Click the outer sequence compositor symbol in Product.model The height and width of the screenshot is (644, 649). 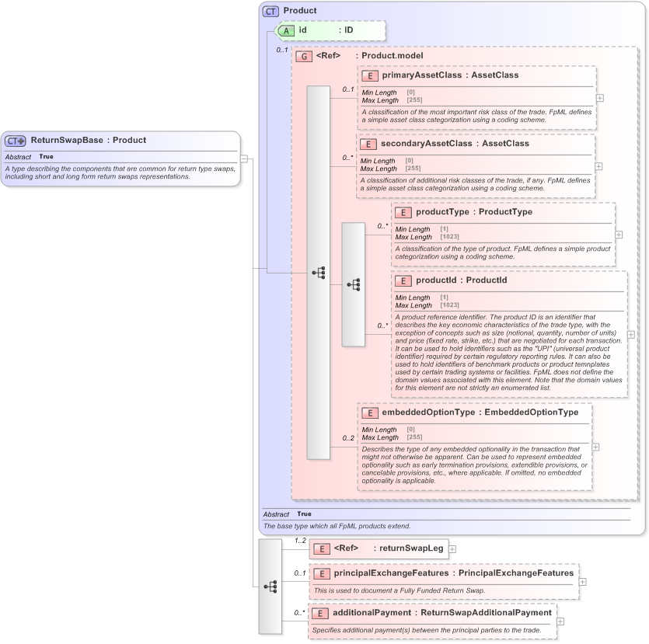coord(319,273)
